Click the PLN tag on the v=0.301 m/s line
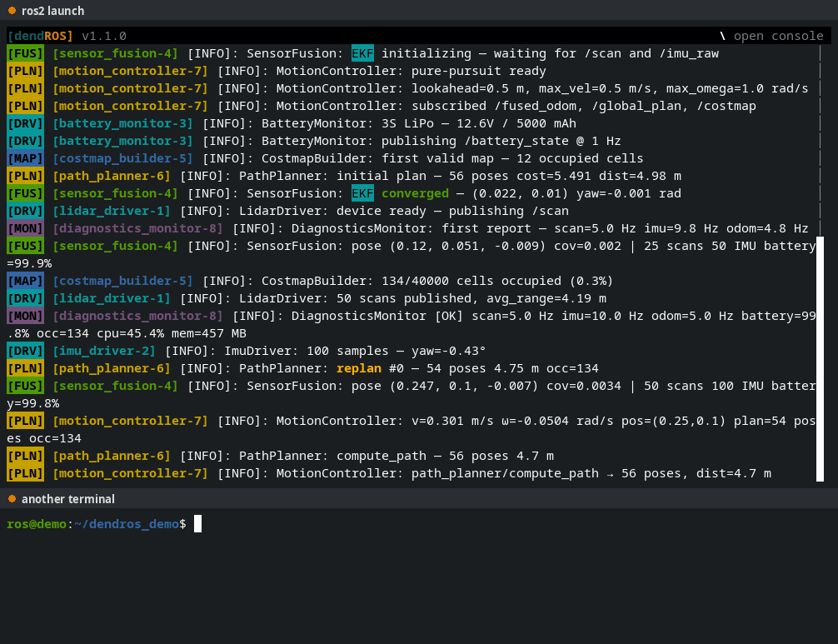Image resolution: width=838 pixels, height=644 pixels. tap(25, 421)
